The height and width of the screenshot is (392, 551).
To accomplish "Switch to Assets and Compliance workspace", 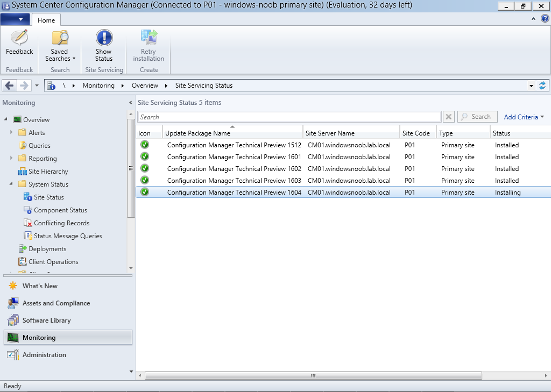I will click(x=56, y=303).
